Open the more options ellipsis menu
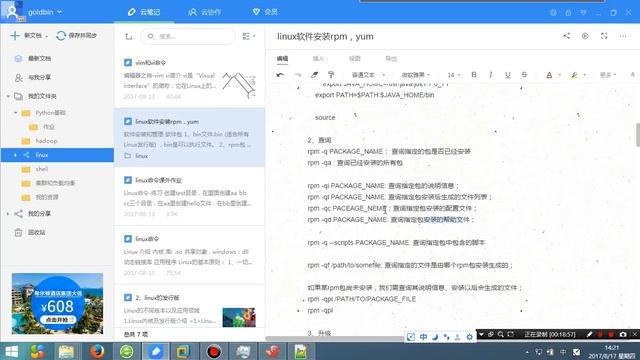 pos(623,36)
